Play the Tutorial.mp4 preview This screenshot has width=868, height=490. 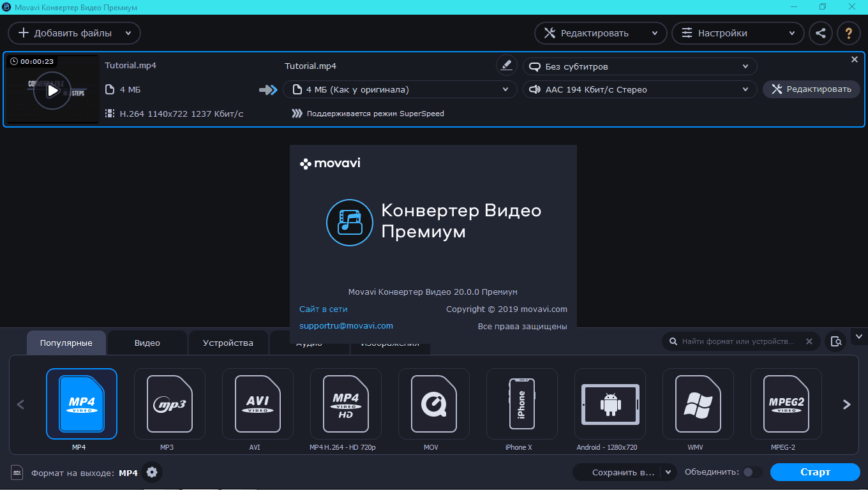[52, 91]
